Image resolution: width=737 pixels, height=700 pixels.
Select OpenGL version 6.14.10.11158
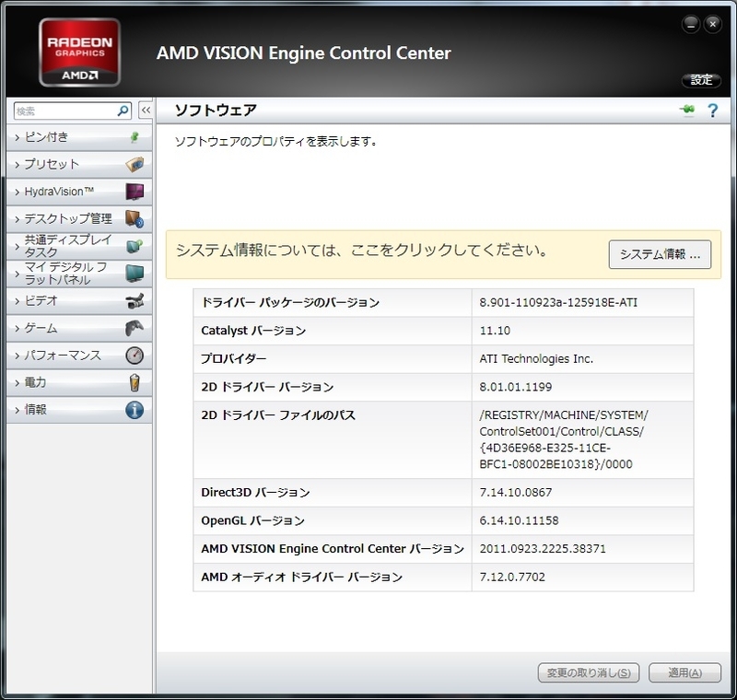point(519,520)
